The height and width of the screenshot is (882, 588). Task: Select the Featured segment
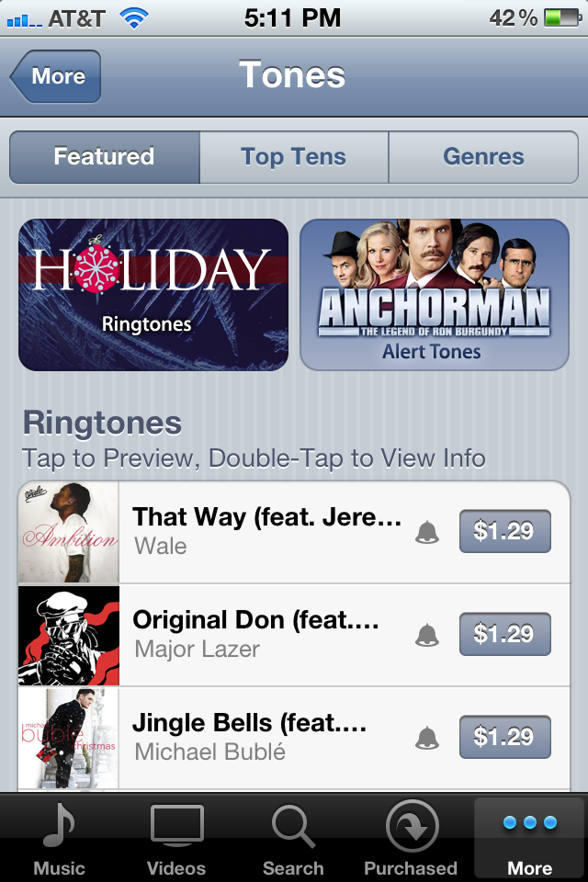[x=105, y=157]
